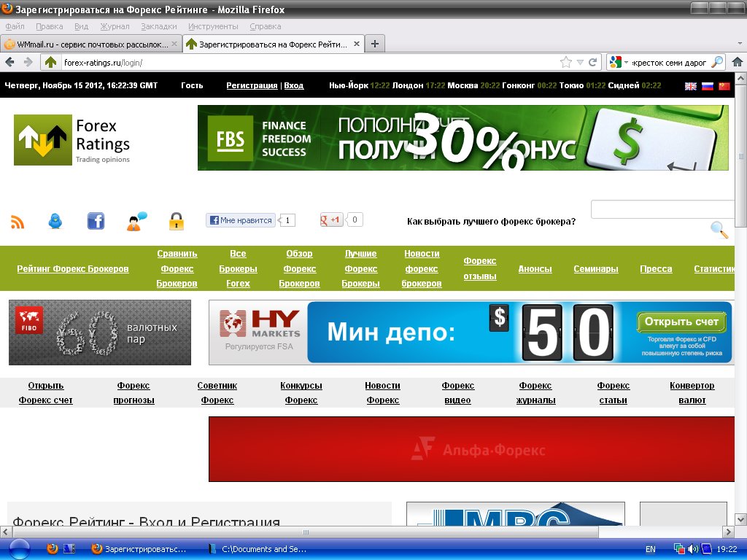
Task: Click the Регистрация link
Action: click(252, 86)
